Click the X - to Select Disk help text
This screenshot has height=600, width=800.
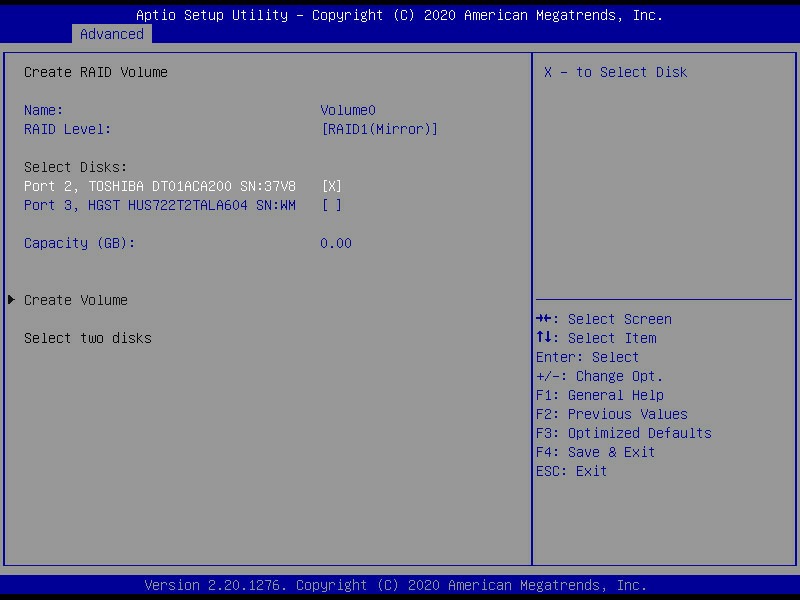[x=615, y=72]
